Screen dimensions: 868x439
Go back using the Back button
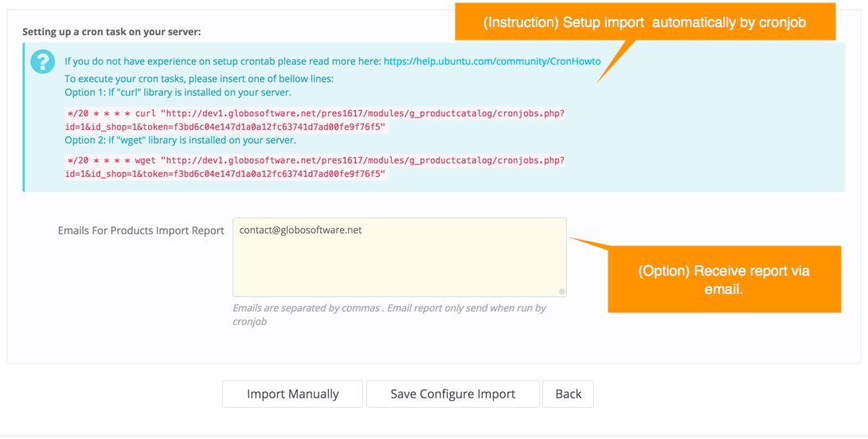568,394
